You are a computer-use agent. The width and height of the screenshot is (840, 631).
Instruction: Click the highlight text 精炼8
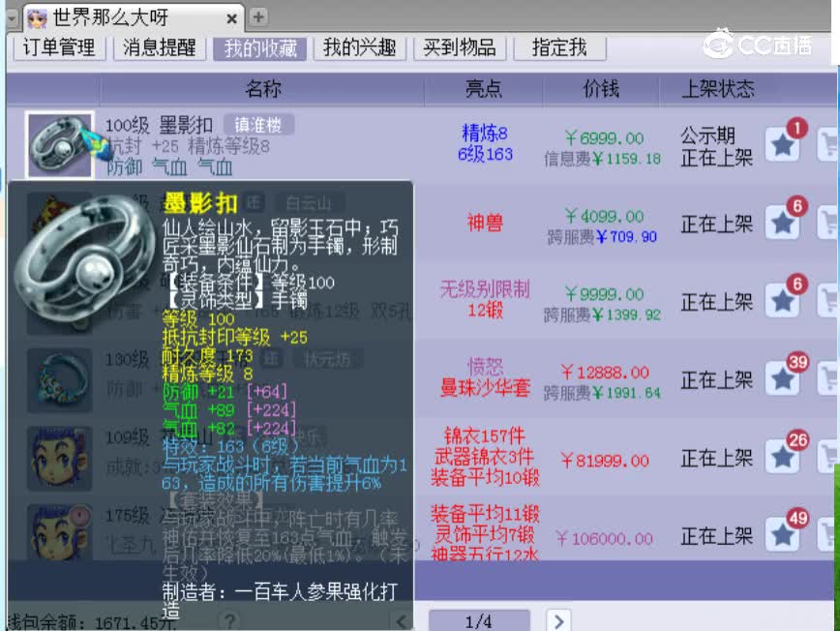coord(484,133)
